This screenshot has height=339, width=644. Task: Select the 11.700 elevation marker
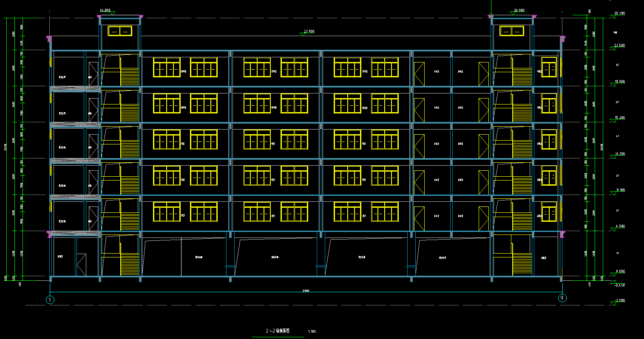pyautogui.click(x=613, y=156)
